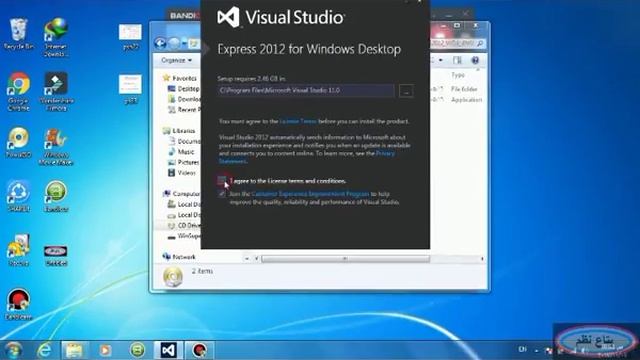Click the install path text field

pos(306,91)
